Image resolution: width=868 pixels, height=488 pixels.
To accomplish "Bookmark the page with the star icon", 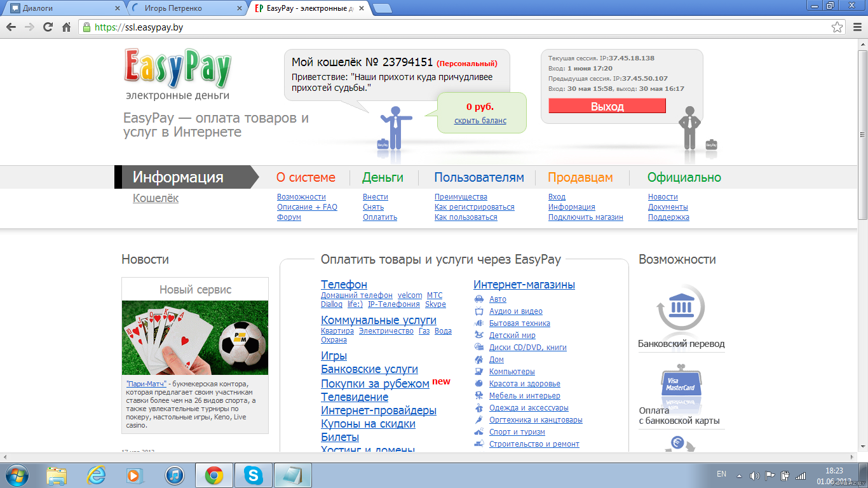I will (x=837, y=27).
